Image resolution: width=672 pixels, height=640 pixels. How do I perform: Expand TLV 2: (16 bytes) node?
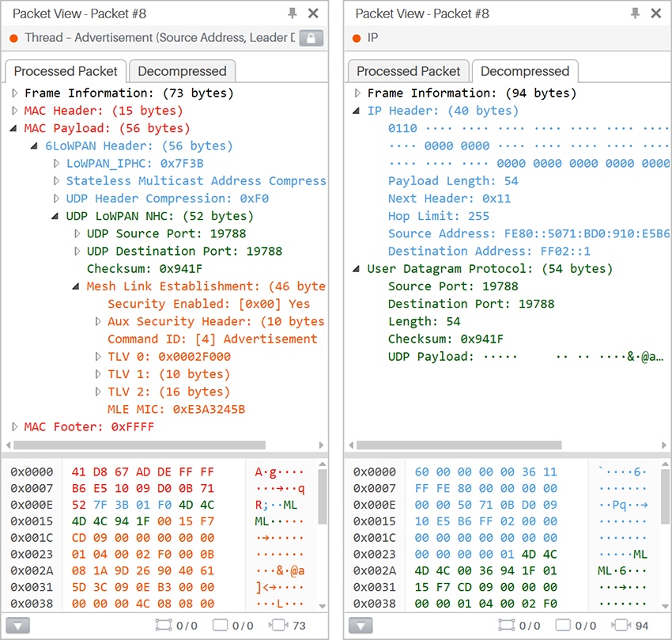(x=98, y=392)
